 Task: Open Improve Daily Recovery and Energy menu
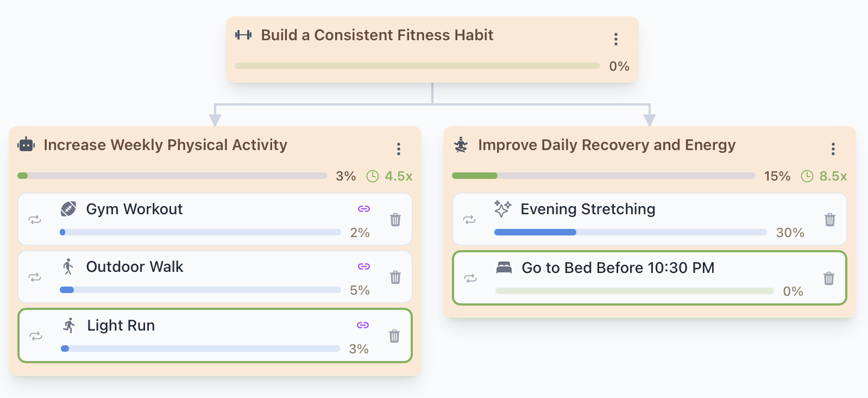833,149
